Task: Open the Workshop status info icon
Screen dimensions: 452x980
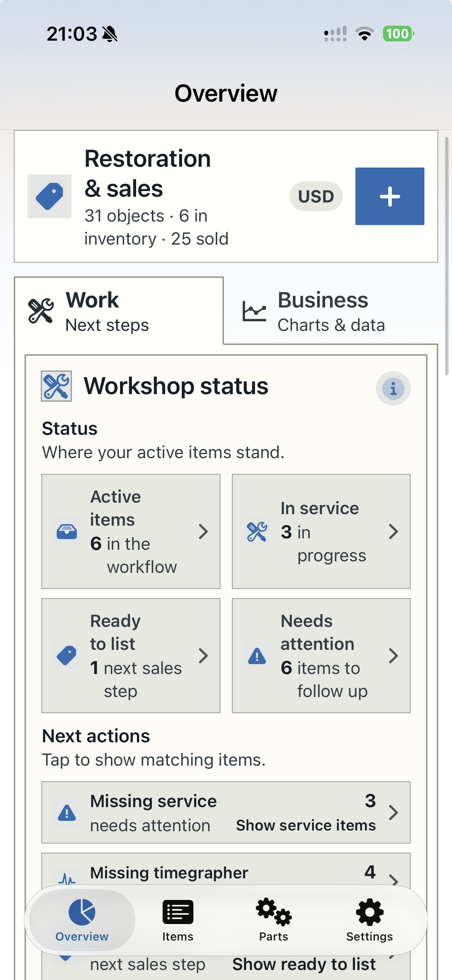Action: pos(393,388)
